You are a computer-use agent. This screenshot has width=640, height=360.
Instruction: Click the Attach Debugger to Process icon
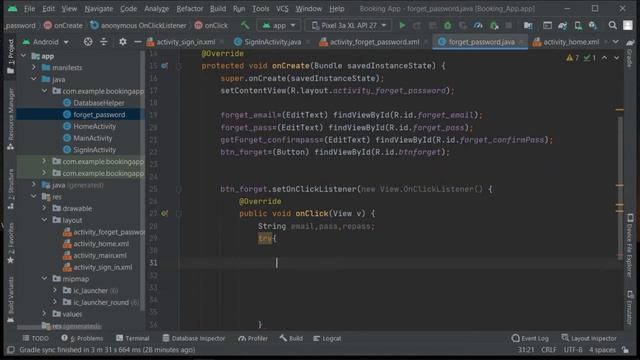pyautogui.click(x=494, y=25)
